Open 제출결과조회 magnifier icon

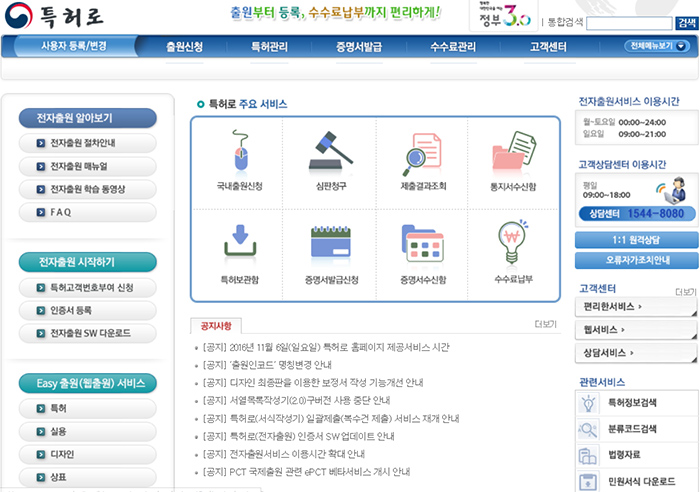pos(421,153)
